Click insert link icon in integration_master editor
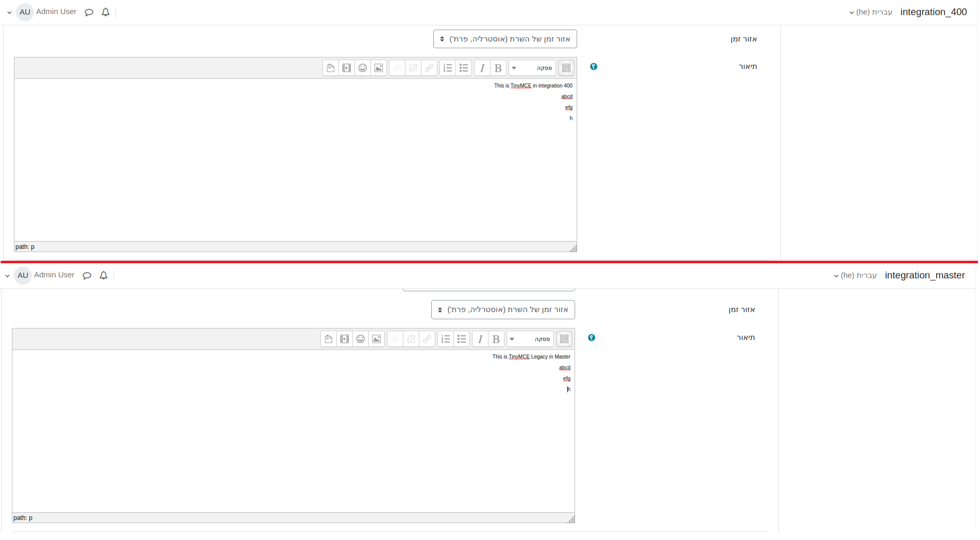980x540 pixels. pos(427,339)
